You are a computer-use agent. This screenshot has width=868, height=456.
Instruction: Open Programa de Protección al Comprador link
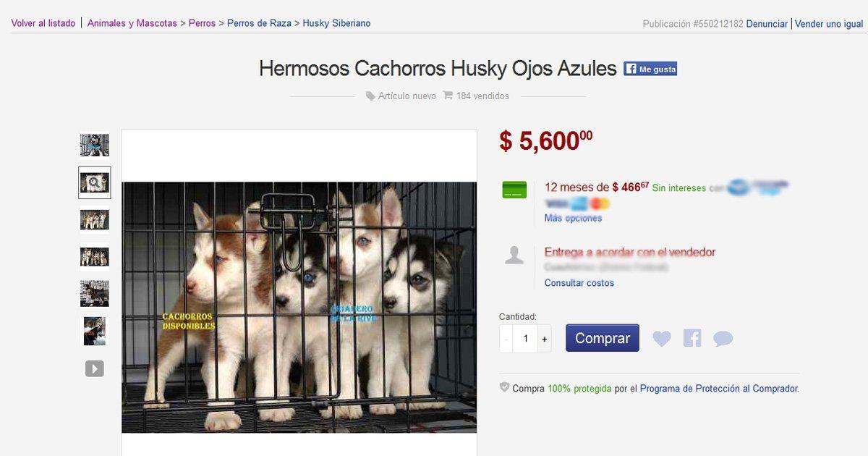click(719, 389)
